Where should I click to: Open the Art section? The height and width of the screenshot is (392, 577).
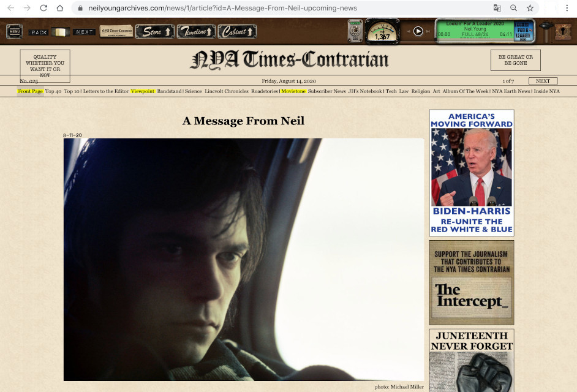[x=437, y=91]
